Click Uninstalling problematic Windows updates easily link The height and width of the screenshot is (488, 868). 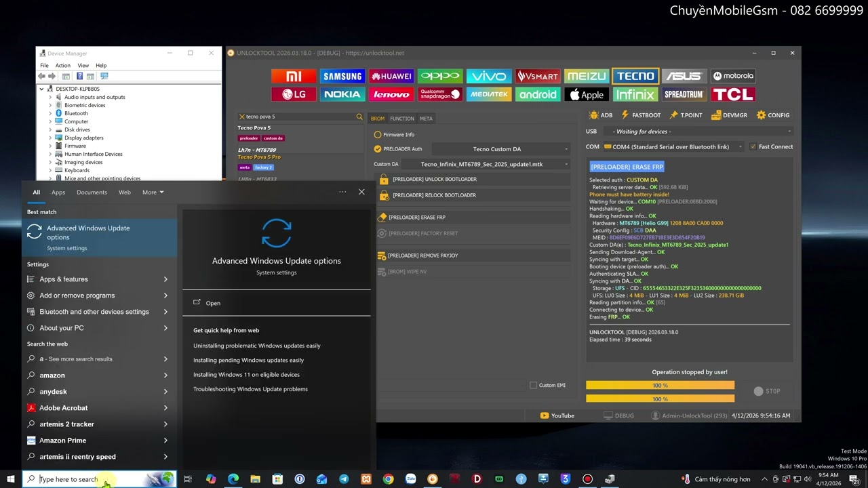(256, 346)
